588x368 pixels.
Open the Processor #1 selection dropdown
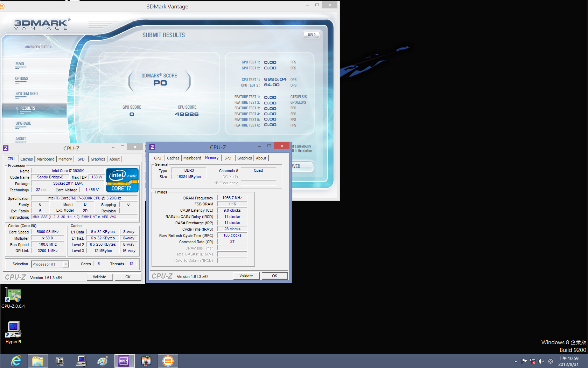click(x=50, y=264)
